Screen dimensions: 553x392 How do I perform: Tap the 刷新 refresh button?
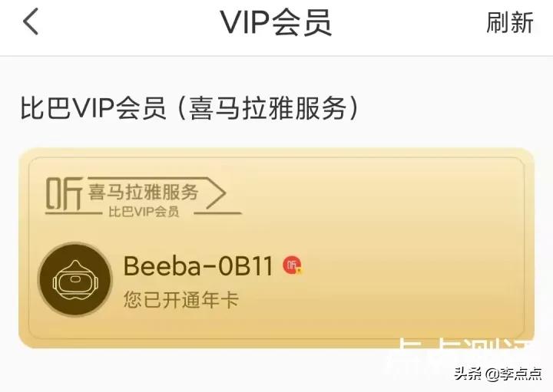510,22
